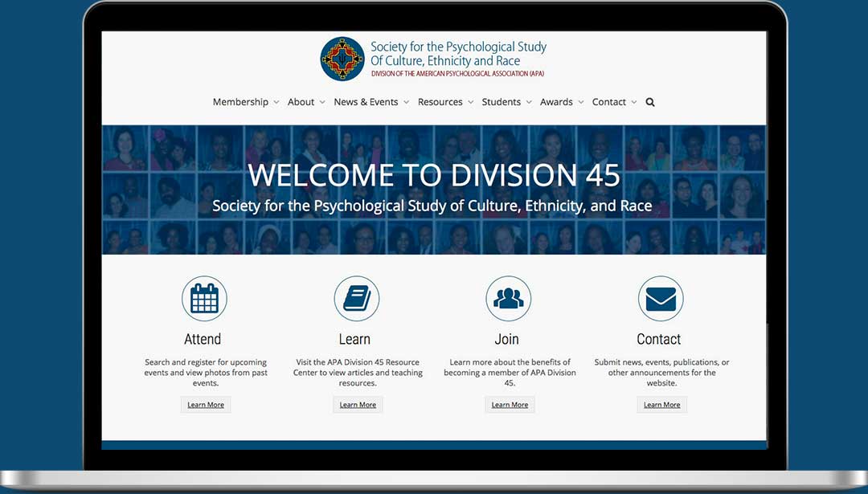Open the Membership menu item
This screenshot has width=868, height=494.
coord(240,102)
